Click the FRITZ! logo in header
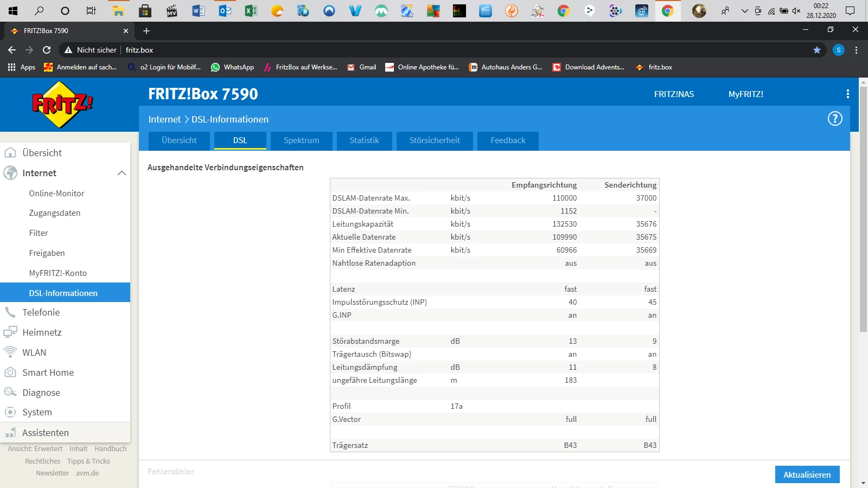The width and height of the screenshot is (868, 488). click(62, 104)
